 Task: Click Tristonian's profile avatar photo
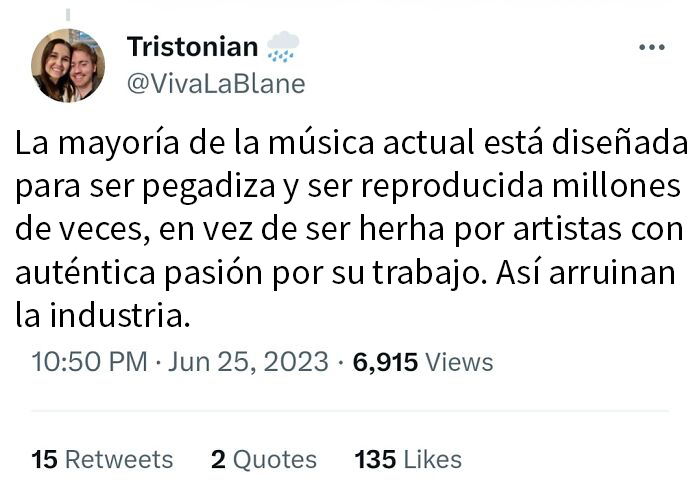pyautogui.click(x=68, y=66)
